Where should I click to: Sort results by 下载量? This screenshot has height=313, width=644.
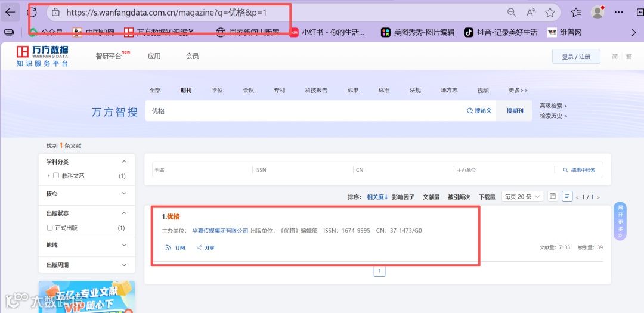(x=487, y=197)
